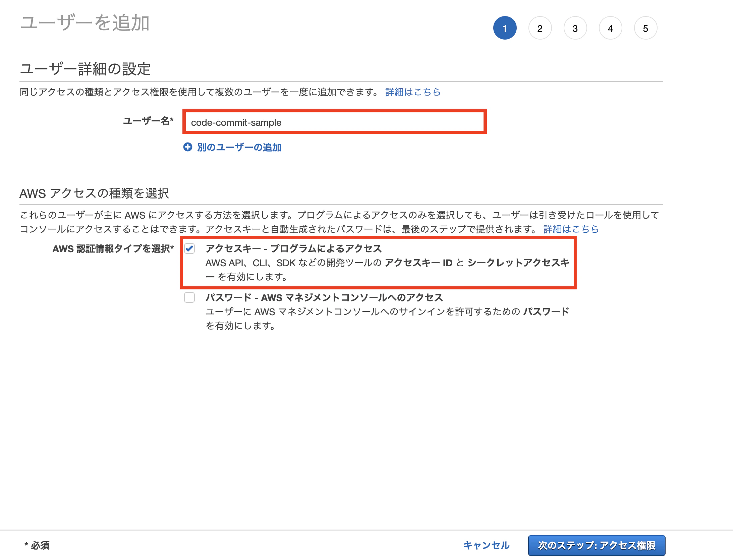The width and height of the screenshot is (733, 560).
Task: Uncheck the アクセスキー programmatic access checkbox
Action: click(189, 248)
